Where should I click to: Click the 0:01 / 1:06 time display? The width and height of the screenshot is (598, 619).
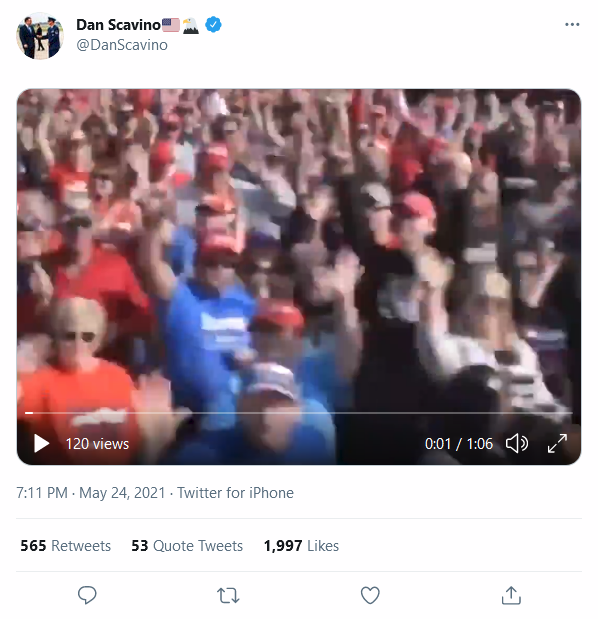[459, 444]
